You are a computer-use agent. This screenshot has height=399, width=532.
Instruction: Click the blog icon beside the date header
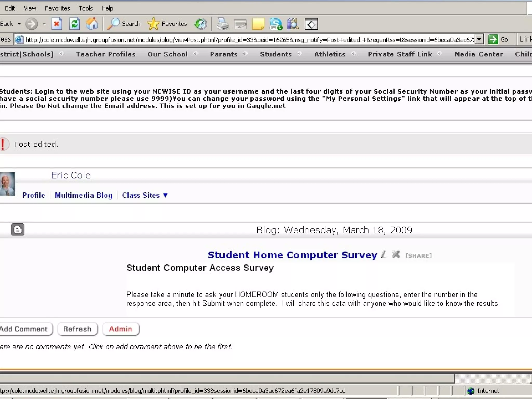[18, 229]
